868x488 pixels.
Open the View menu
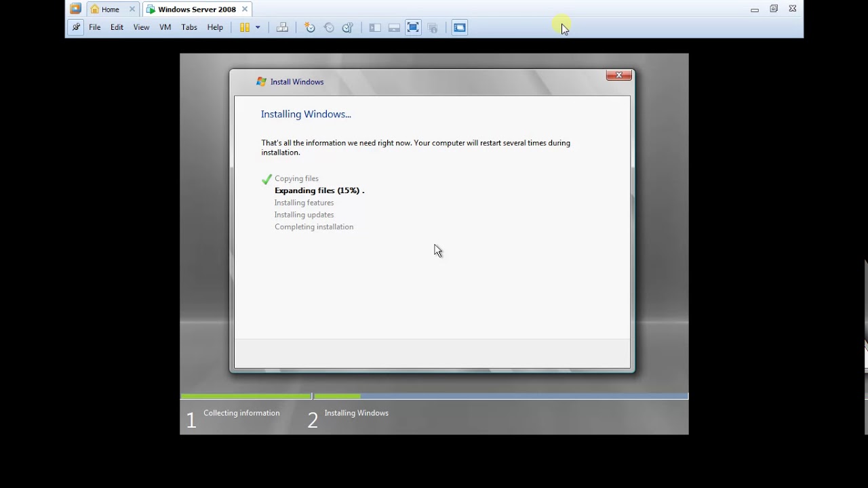(141, 28)
